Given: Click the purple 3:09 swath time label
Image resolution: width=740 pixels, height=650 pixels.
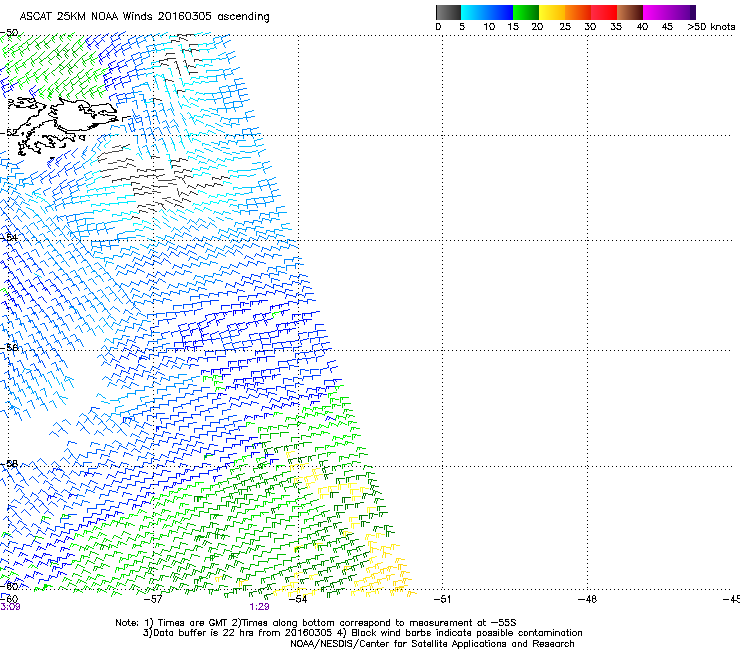Looking at the screenshot, I should coord(10,607).
